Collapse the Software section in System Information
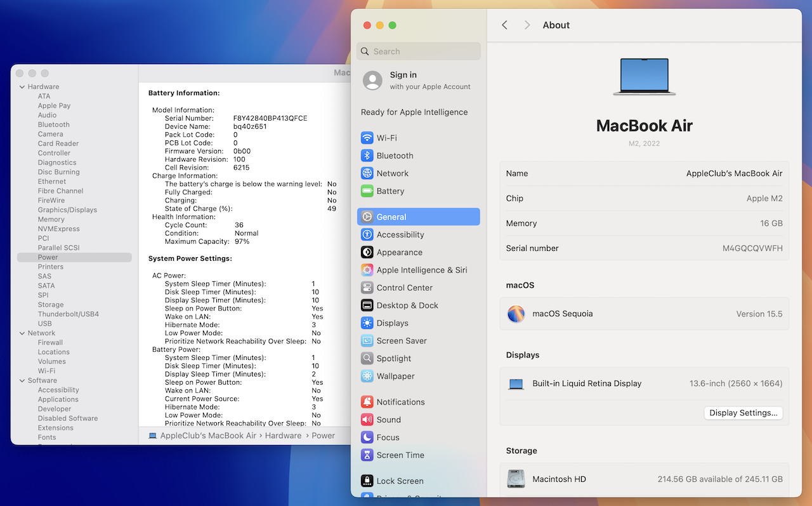This screenshot has height=506, width=812. (22, 381)
